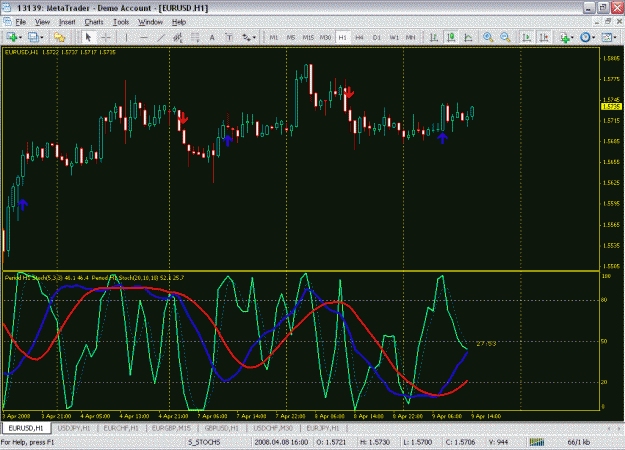Viewport: 625px width, 450px height.
Task: Zoom in on the chart
Action: click(488, 37)
